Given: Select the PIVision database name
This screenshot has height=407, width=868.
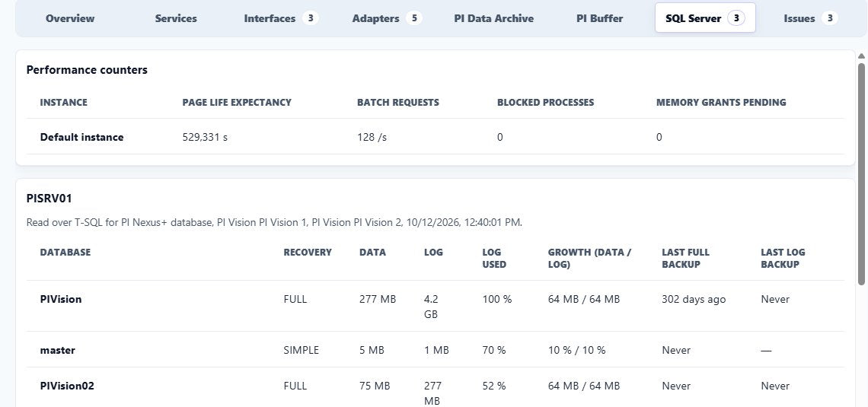Looking at the screenshot, I should pyautogui.click(x=61, y=299).
